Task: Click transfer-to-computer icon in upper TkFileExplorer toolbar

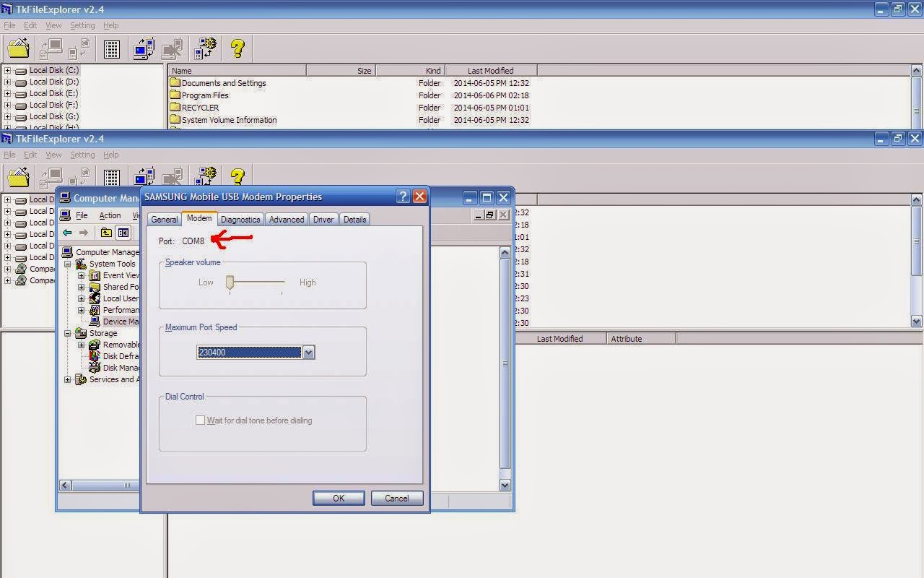Action: [x=51, y=48]
